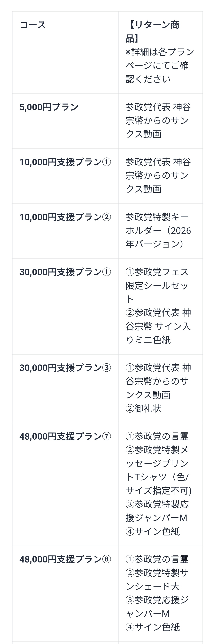Select the 30,000円支援プラン① label

[65, 272]
